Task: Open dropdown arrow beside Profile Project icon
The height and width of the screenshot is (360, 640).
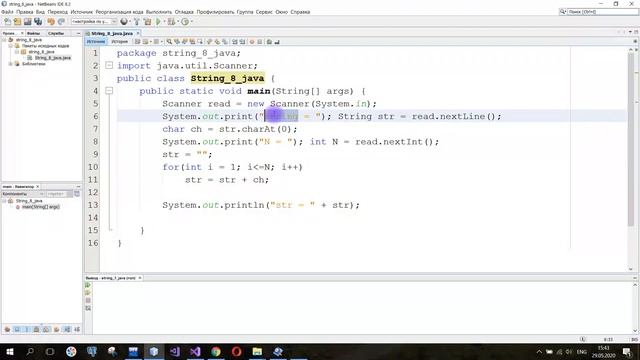Action: click(191, 22)
